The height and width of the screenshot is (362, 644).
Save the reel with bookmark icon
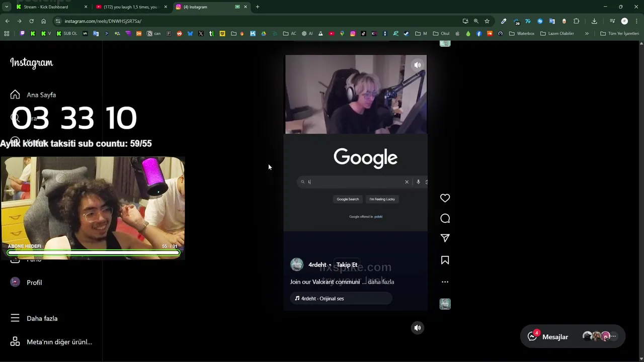[x=445, y=260]
